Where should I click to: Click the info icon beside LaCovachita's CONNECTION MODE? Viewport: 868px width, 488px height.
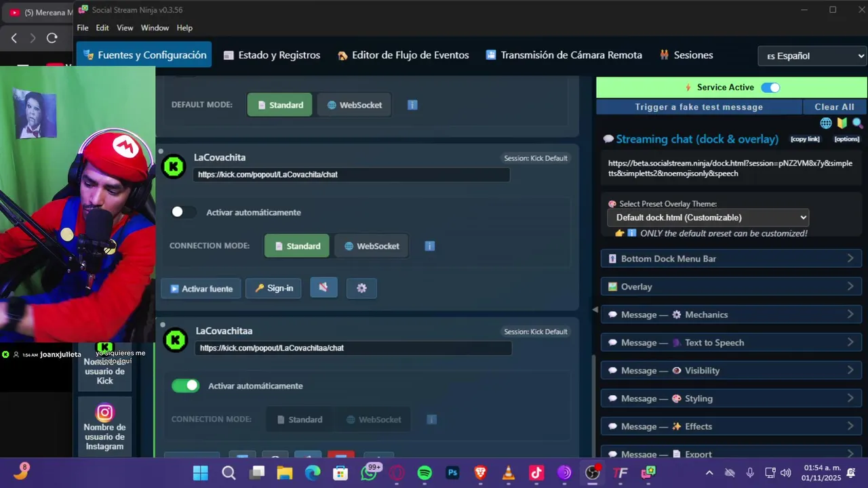click(430, 246)
